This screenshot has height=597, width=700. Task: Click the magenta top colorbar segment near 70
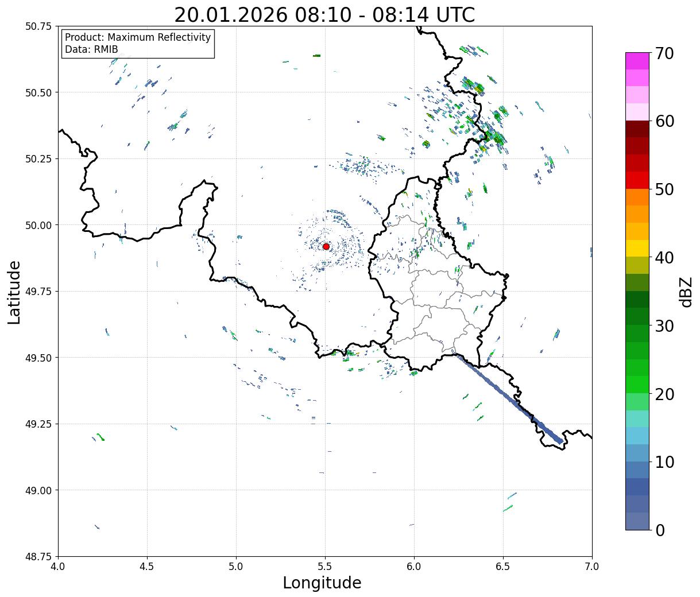[637, 61]
